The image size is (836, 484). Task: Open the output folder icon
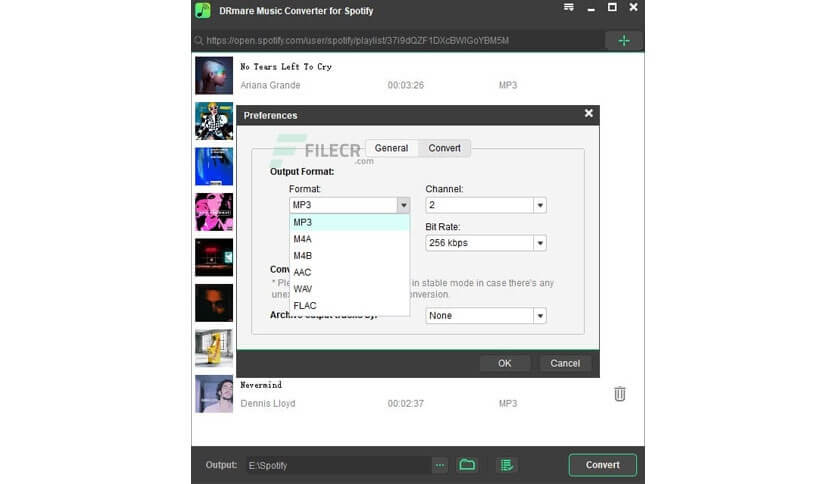[x=467, y=465]
